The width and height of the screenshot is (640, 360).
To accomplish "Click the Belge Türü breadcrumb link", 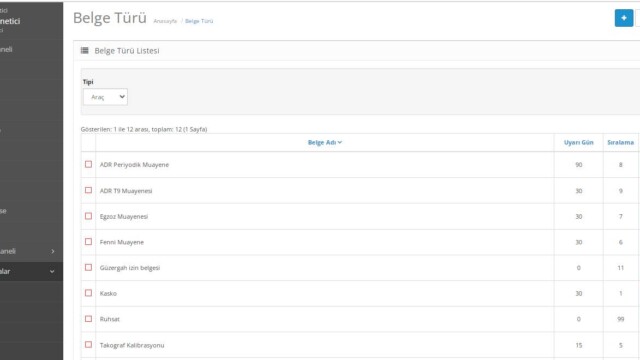I will 199,21.
